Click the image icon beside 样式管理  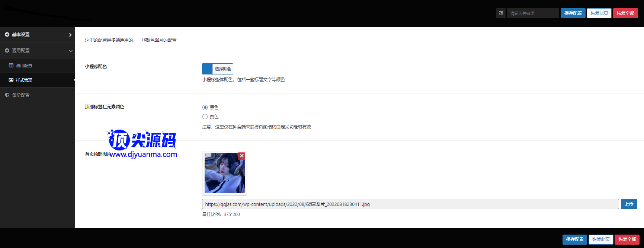point(11,80)
